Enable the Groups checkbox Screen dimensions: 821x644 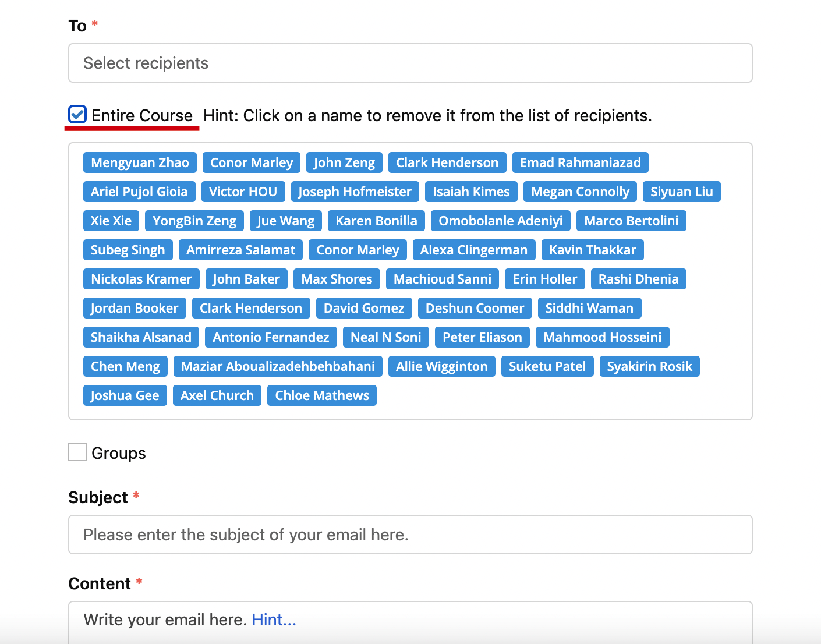point(77,452)
